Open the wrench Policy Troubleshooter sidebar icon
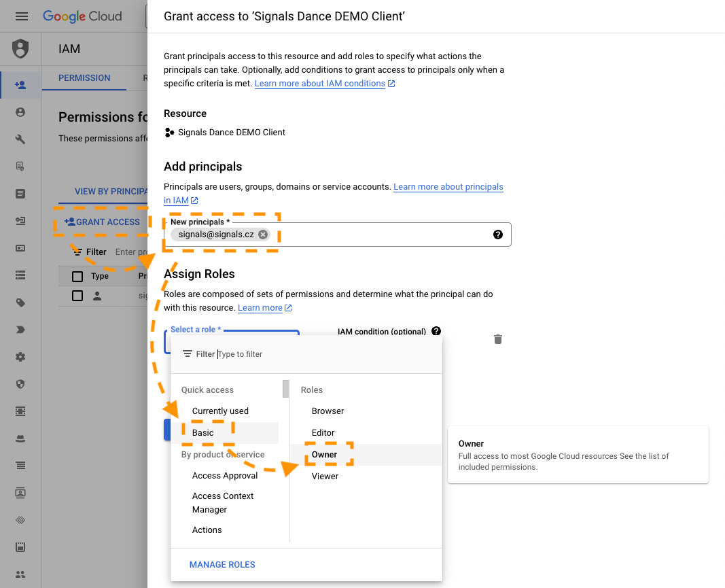 tap(20, 139)
